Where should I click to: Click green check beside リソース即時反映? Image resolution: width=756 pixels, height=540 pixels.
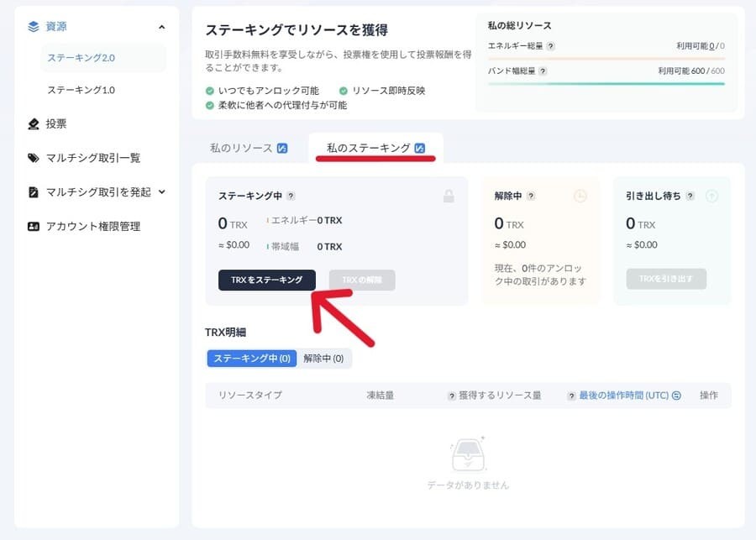344,91
